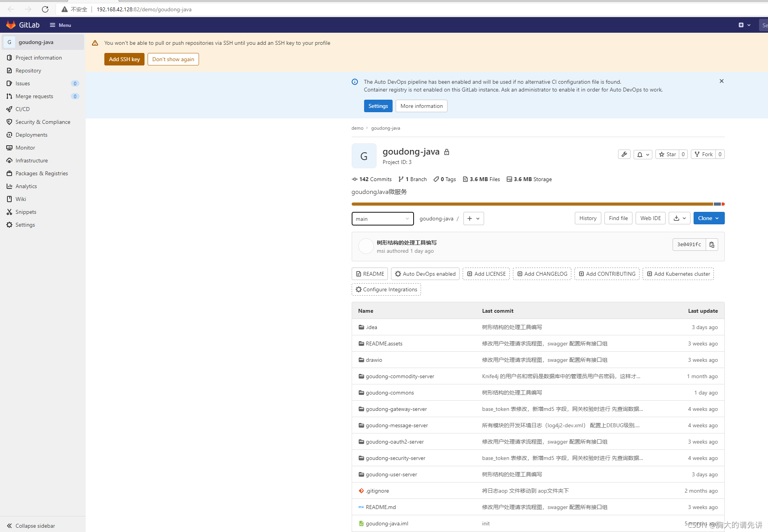Reload the page with browser refresh icon

(x=45, y=9)
